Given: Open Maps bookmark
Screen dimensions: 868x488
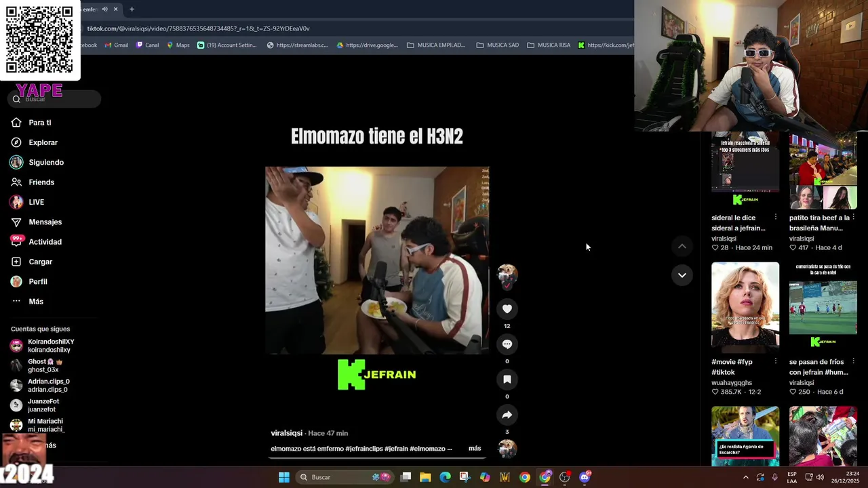Looking at the screenshot, I should pyautogui.click(x=178, y=45).
